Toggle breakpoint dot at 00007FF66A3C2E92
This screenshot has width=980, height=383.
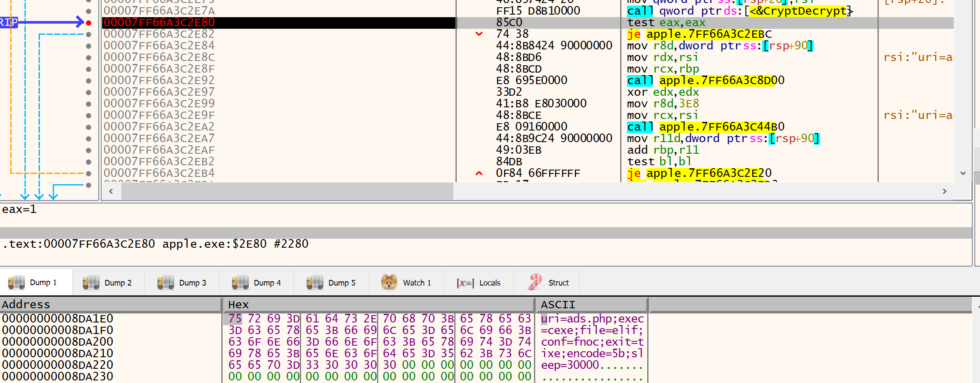(x=89, y=81)
